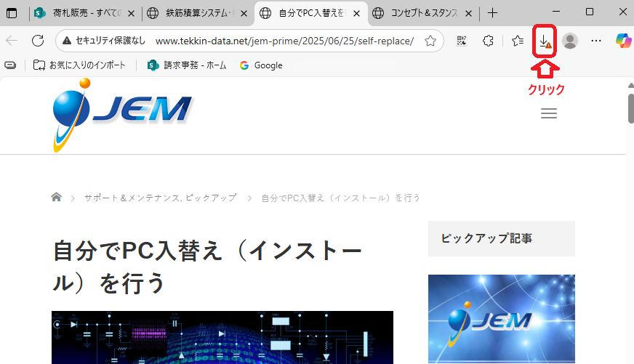This screenshot has width=634, height=364.
Task: Open a new browser tab
Action: pyautogui.click(x=492, y=13)
